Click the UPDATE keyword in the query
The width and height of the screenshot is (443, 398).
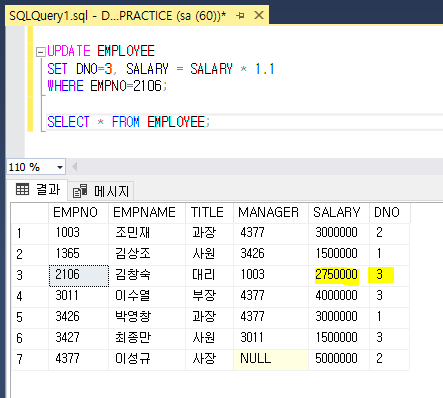69,51
